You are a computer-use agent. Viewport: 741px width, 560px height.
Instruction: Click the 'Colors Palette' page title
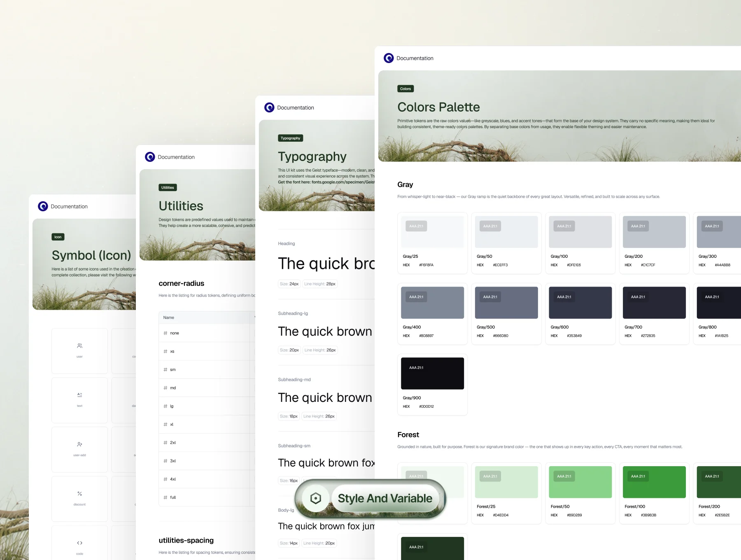(438, 107)
